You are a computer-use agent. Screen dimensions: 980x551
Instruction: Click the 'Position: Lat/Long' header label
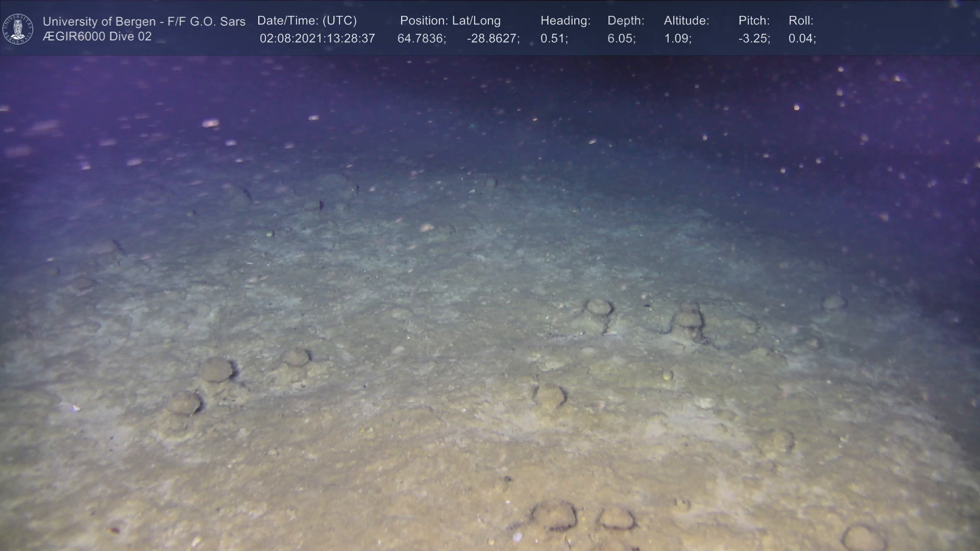point(450,21)
